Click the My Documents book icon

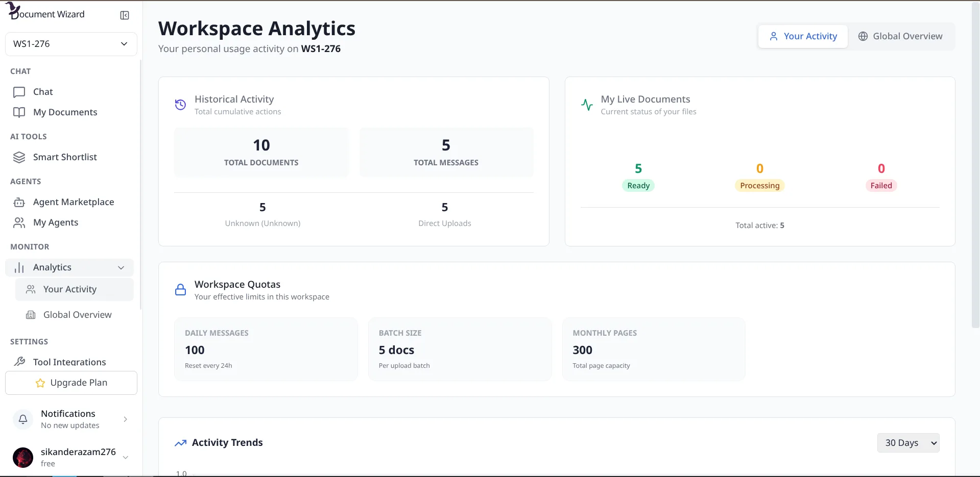(x=19, y=112)
